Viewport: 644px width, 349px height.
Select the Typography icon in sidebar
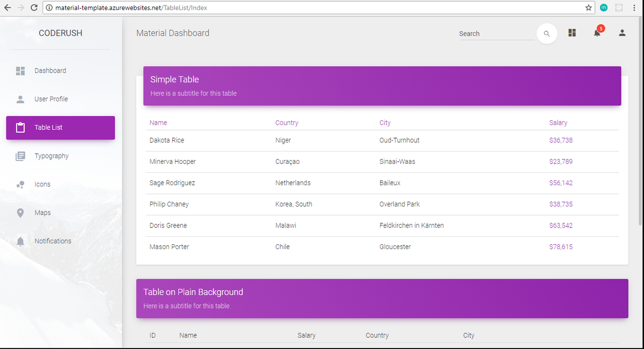click(x=20, y=156)
